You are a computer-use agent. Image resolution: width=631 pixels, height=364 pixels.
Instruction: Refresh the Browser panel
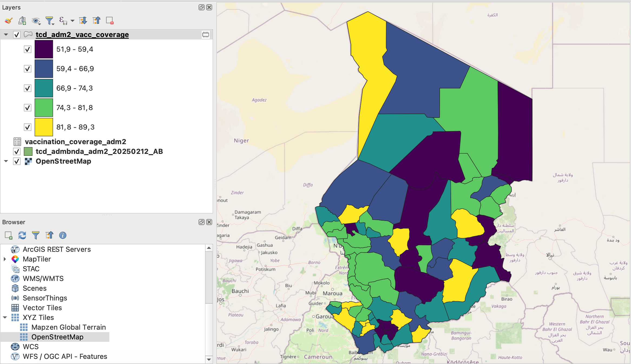(x=22, y=235)
